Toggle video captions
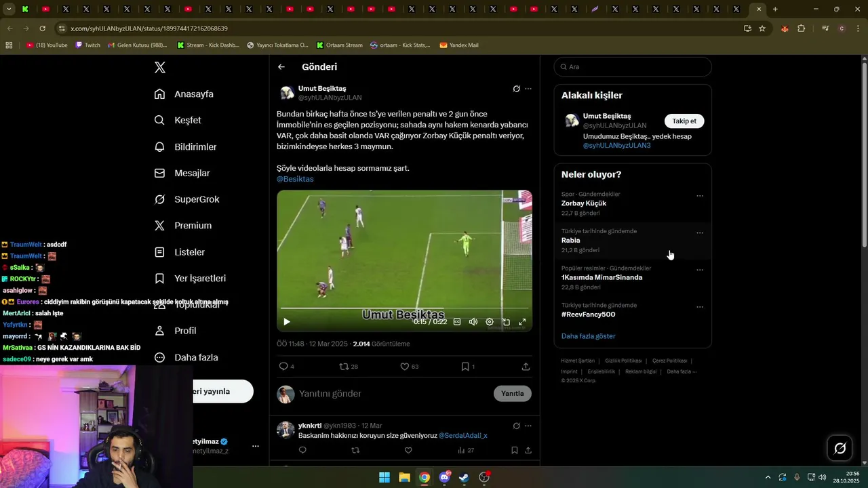 click(457, 322)
